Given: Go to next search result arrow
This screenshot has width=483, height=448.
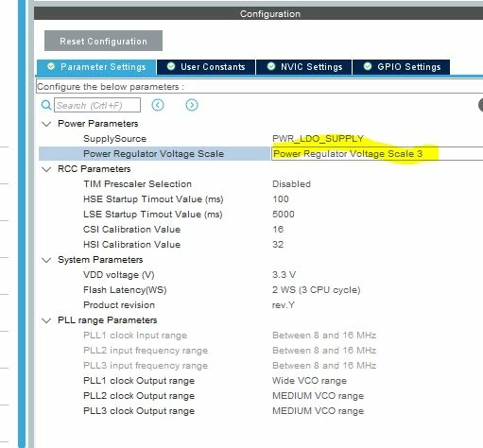Looking at the screenshot, I should click(x=192, y=105).
